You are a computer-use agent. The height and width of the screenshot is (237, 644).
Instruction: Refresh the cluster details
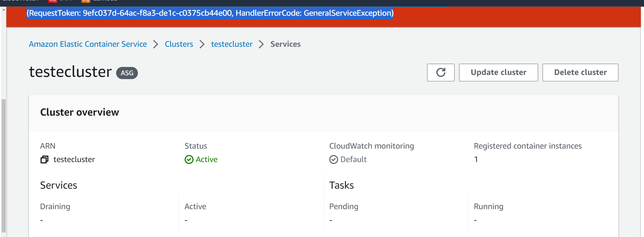[441, 72]
